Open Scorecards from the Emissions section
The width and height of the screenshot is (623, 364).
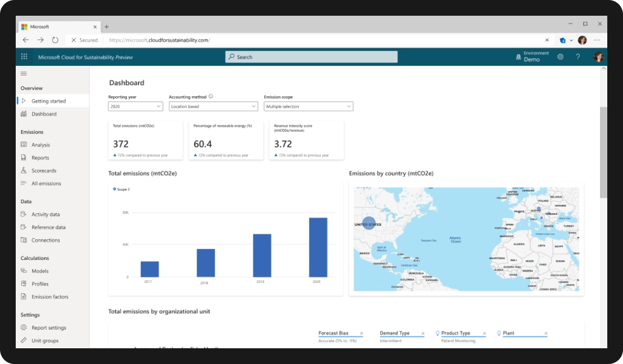44,171
